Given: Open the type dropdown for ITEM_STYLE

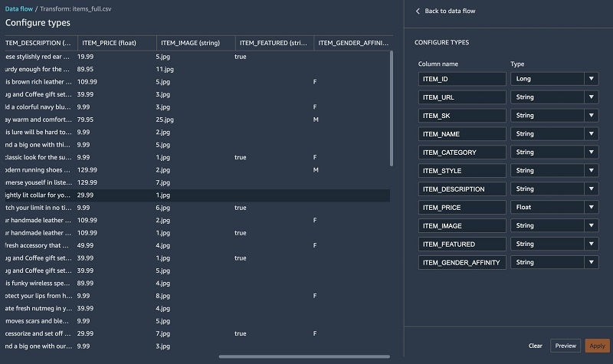Looking at the screenshot, I should point(554,170).
